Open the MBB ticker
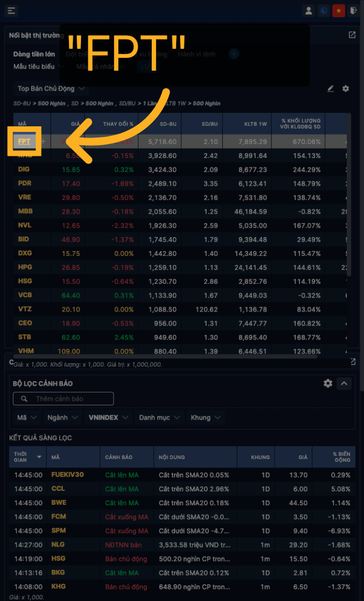Screen dimensions: 364x601 tap(24, 211)
